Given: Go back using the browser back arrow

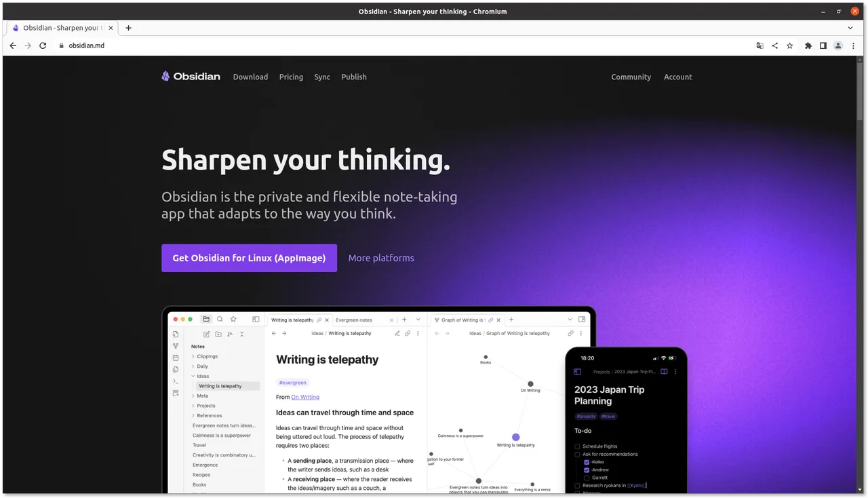Looking at the screenshot, I should coord(13,45).
